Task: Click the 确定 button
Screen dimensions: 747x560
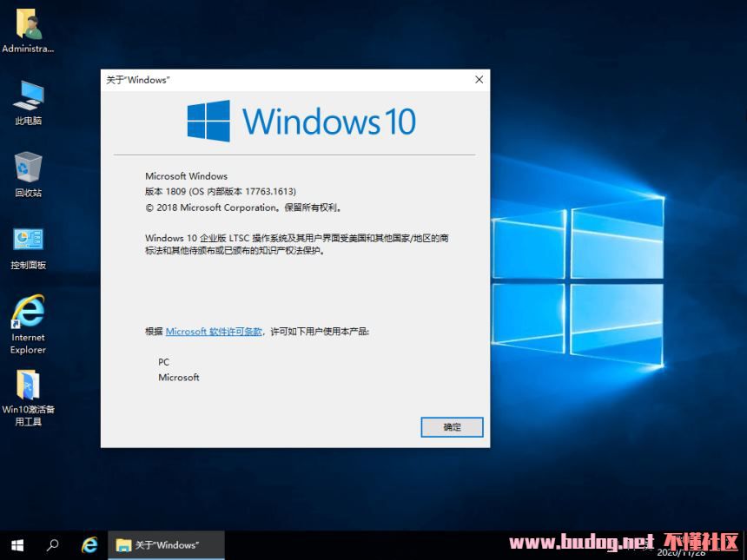Action: (452, 427)
